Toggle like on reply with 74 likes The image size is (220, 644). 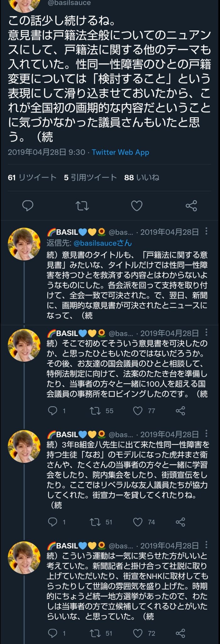[138, 522]
